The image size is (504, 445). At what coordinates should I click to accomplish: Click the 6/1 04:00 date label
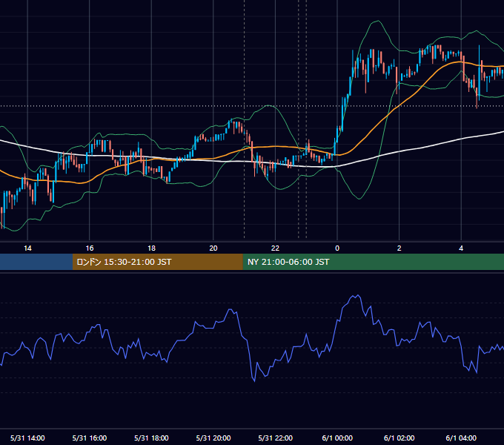461,438
